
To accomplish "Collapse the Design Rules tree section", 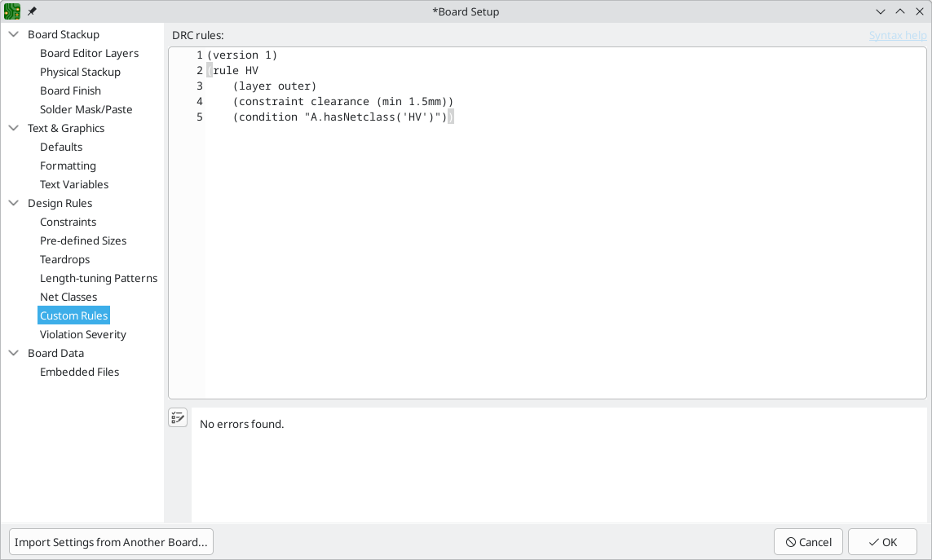I will point(14,203).
